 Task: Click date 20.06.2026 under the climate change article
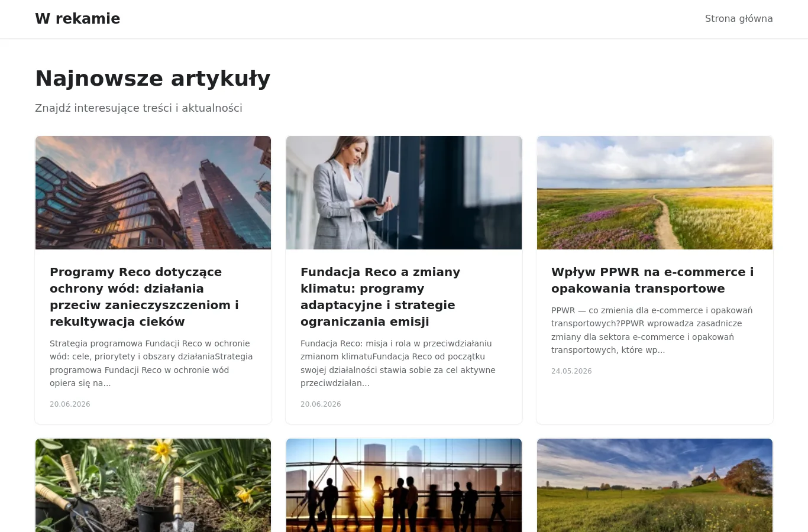[321, 404]
